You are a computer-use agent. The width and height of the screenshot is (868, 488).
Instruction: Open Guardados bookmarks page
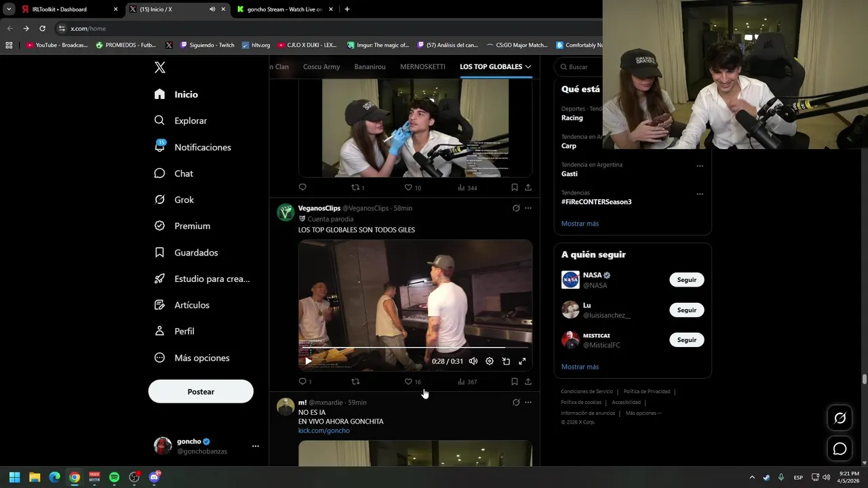[186, 252]
